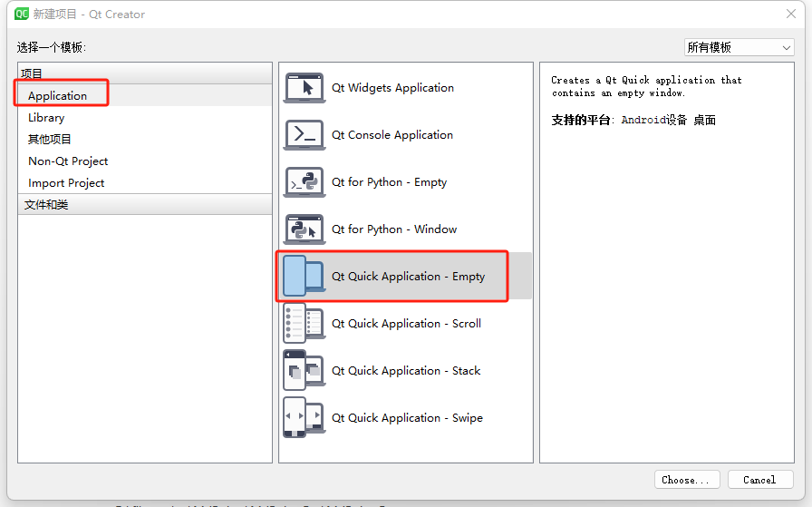Click the Qt Quick Application - Scroll icon
This screenshot has width=812, height=507.
304,324
